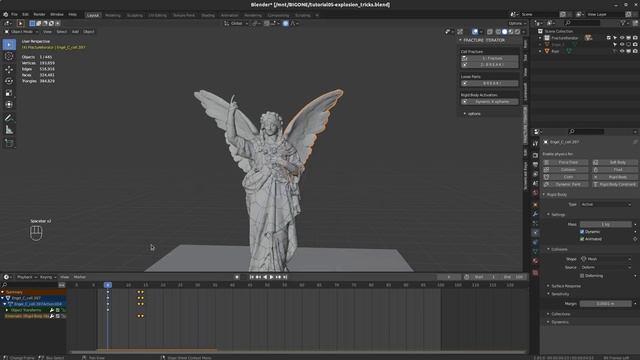The image size is (640, 360).
Task: Toggle selectability arrow for FractureIterator row
Action: coord(615,38)
